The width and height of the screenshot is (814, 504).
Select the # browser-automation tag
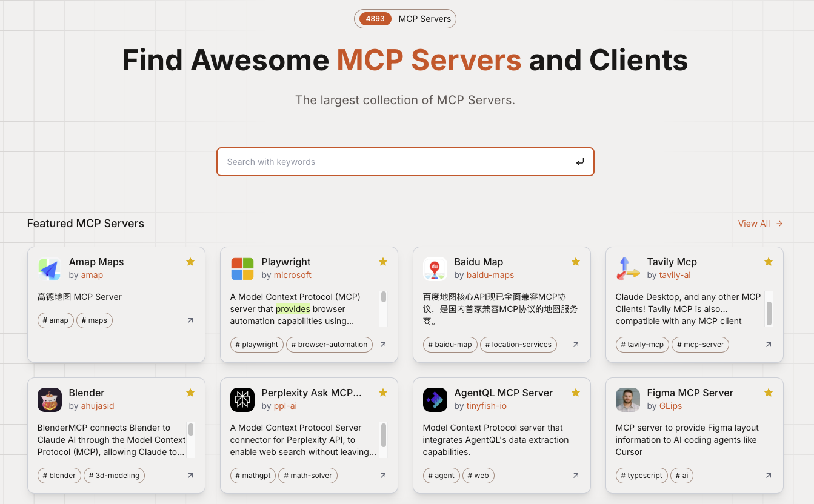[x=330, y=345]
